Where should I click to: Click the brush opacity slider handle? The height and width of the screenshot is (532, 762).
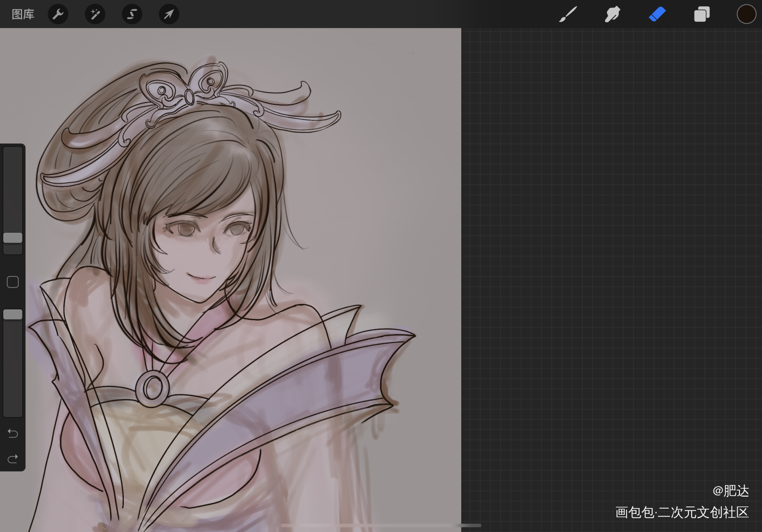13,315
